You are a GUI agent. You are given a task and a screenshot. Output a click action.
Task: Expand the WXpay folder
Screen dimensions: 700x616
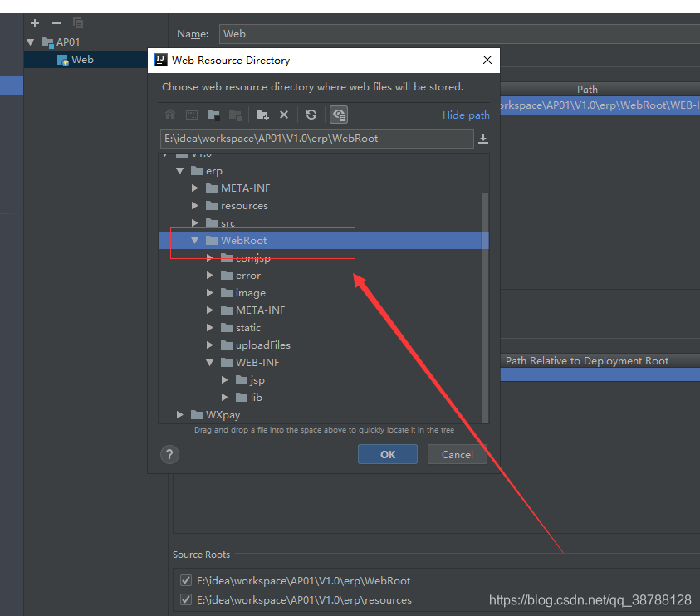(x=180, y=415)
